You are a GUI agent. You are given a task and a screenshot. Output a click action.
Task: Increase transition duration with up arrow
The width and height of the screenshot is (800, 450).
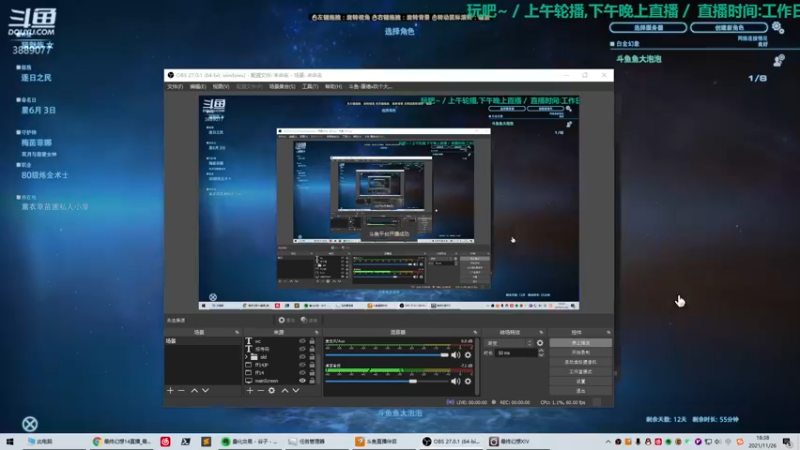tap(541, 351)
